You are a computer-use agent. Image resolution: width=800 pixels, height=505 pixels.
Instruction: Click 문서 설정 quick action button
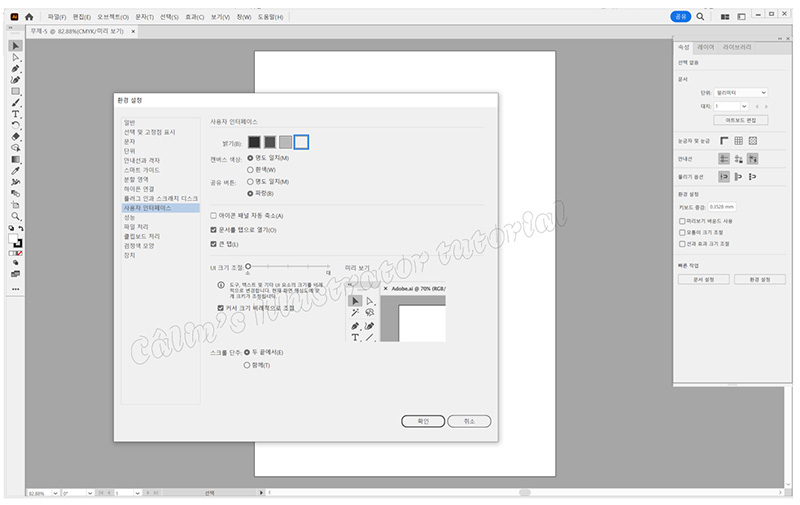click(x=704, y=280)
